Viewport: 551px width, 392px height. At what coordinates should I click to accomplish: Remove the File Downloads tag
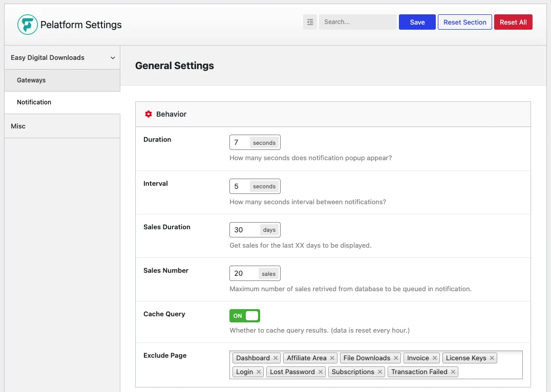point(396,358)
